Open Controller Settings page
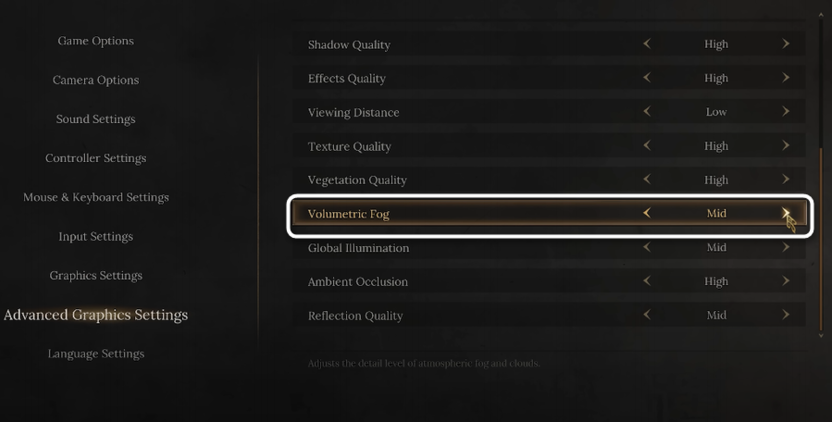This screenshot has height=422, width=832. [96, 158]
